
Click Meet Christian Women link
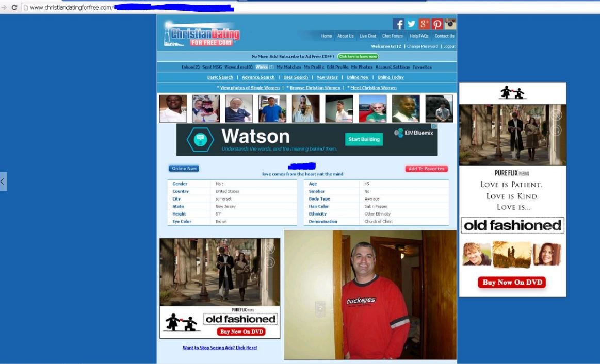[x=374, y=88]
